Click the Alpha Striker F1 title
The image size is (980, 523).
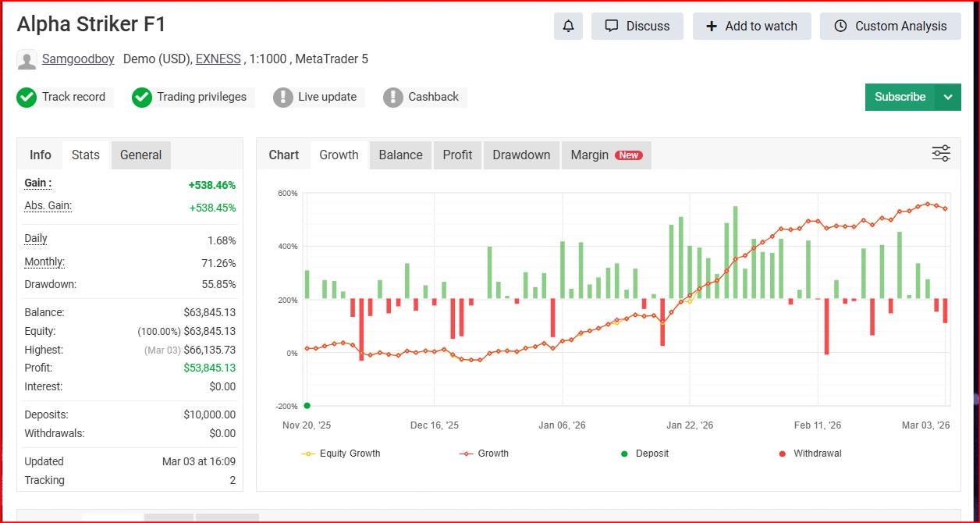coord(91,24)
